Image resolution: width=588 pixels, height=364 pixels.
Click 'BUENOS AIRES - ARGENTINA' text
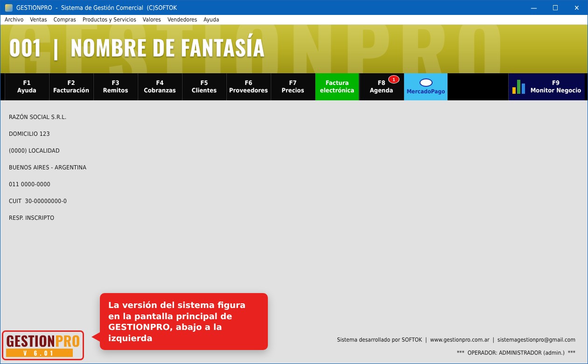48,168
